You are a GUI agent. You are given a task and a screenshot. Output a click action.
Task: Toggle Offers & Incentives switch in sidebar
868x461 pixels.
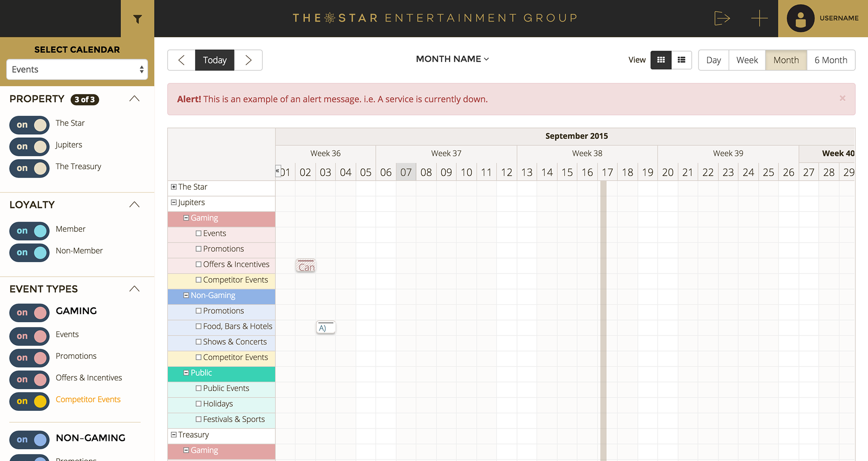[x=29, y=380]
